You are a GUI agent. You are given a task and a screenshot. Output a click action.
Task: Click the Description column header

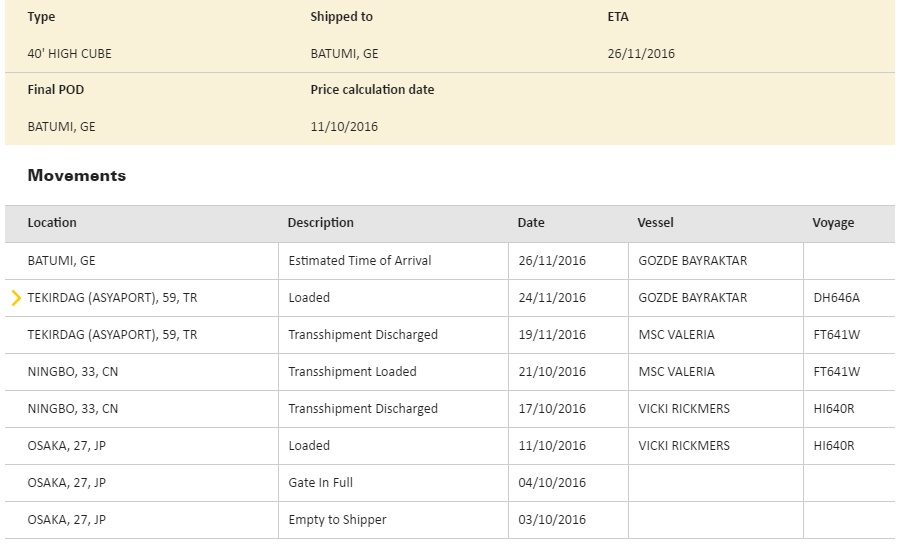(320, 223)
